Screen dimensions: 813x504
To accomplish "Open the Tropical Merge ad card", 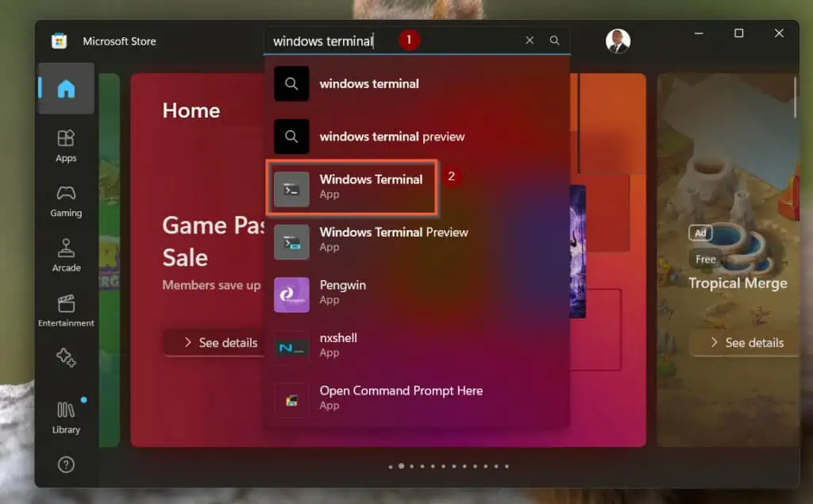I will coord(728,260).
